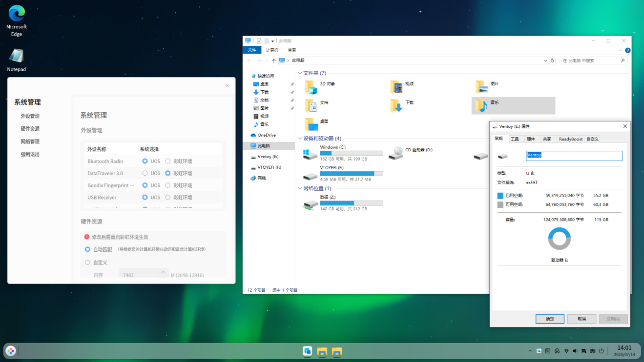The height and width of the screenshot is (362, 644).
Task: Collapse the 文件夹 (7) group
Action: pos(300,73)
